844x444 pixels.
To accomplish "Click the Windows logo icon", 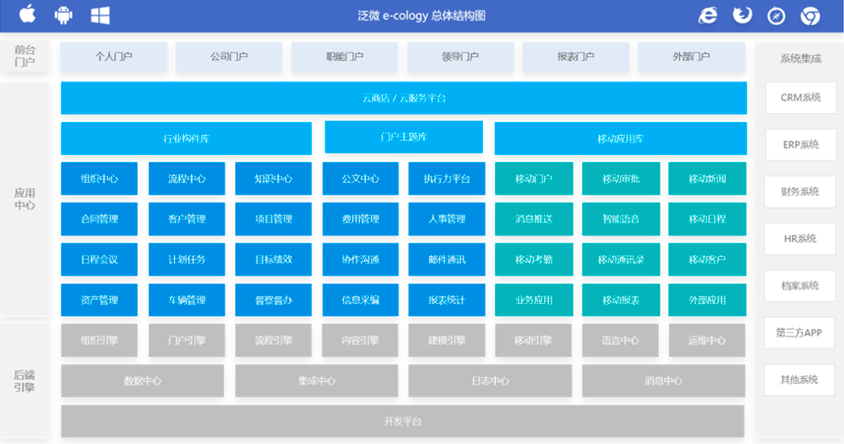I will tap(100, 16).
